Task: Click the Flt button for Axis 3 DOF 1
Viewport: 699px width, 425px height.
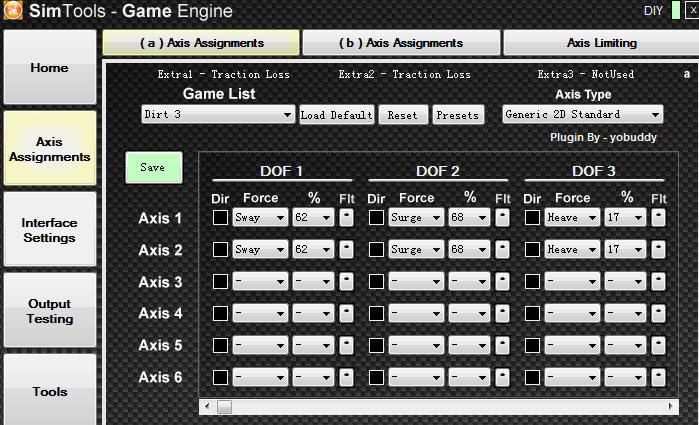Action: click(346, 282)
